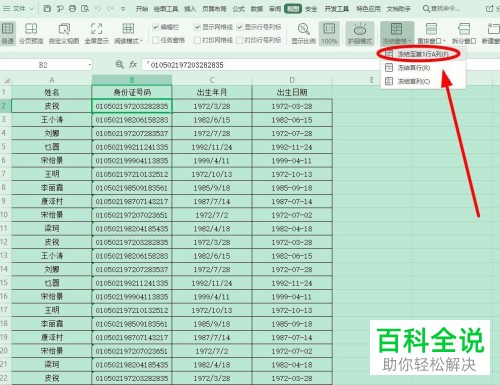This screenshot has height=385, width=500.
Task: Click the select-all corner of the sheet
Action: [x=6, y=80]
